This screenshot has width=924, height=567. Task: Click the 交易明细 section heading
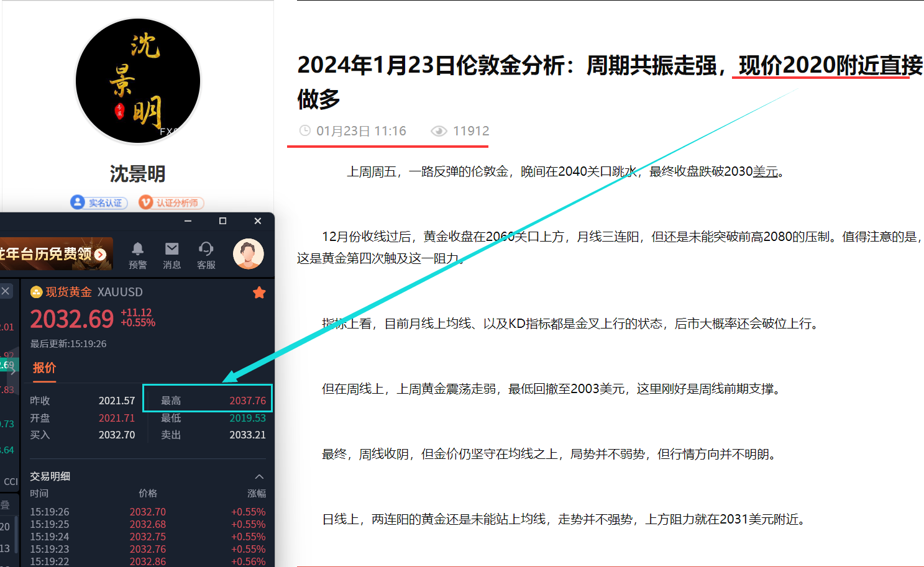[x=50, y=476]
